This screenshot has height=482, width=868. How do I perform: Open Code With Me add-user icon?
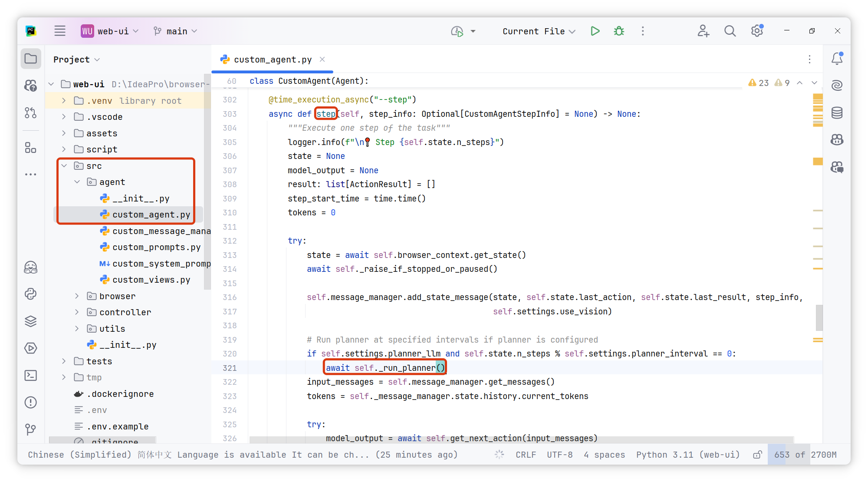click(703, 31)
